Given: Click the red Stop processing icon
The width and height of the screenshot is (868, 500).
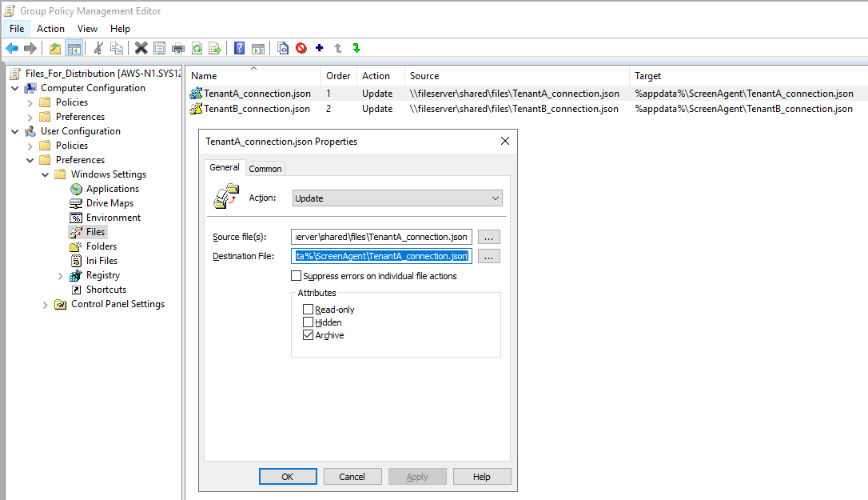Looking at the screenshot, I should [x=301, y=48].
